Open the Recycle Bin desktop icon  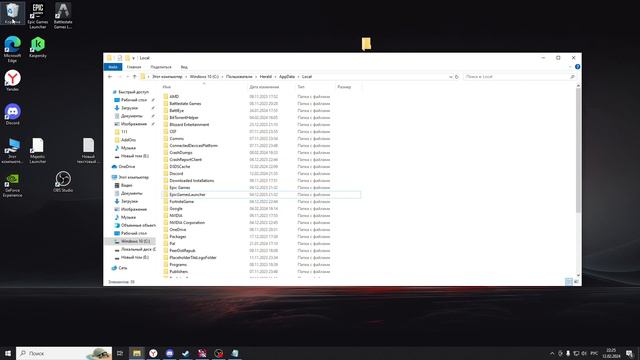click(x=12, y=13)
